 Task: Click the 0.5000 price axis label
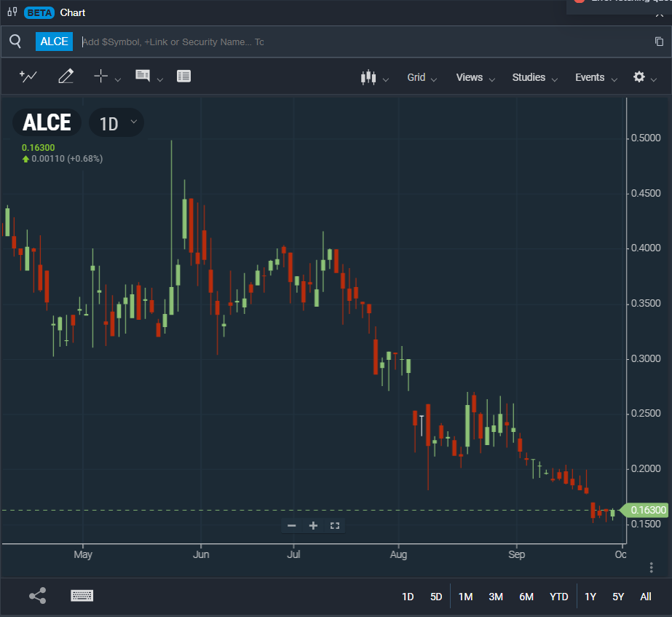(x=646, y=138)
